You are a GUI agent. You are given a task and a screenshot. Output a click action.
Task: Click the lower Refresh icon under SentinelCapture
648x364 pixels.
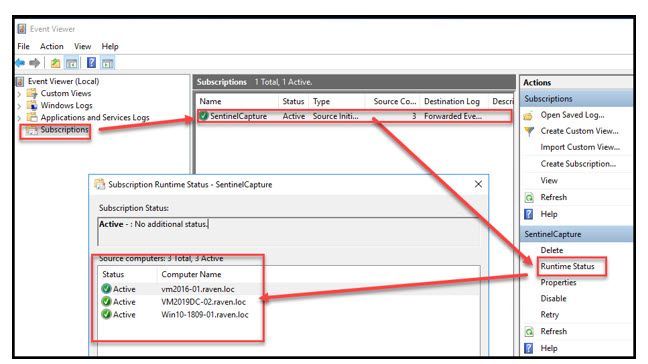[x=529, y=331]
